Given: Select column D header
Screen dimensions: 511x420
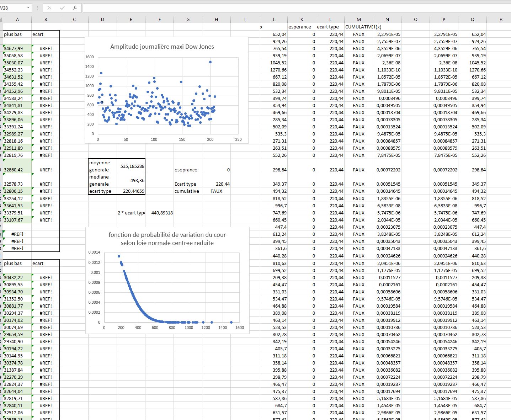Looking at the screenshot, I should (x=102, y=20).
